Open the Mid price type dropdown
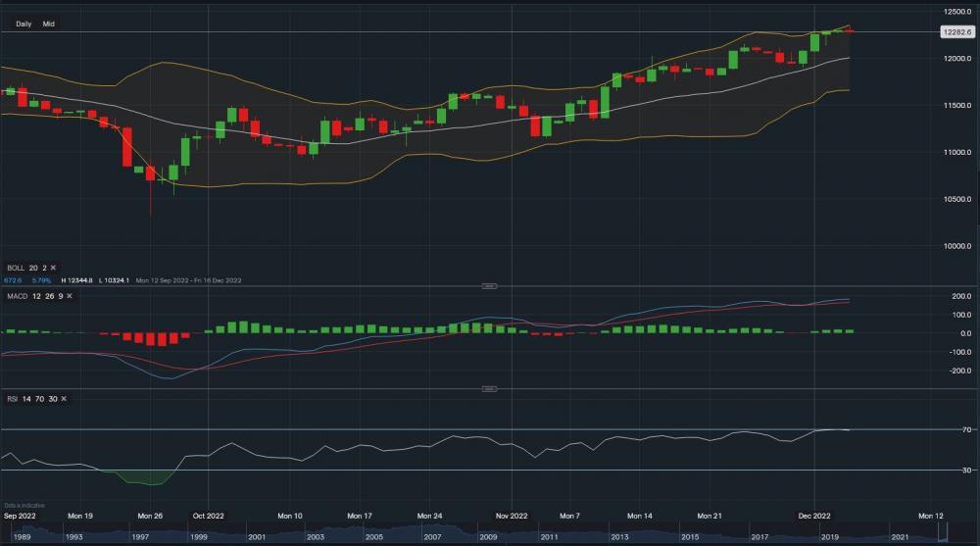Screen dimensions: 980x546 [48, 24]
